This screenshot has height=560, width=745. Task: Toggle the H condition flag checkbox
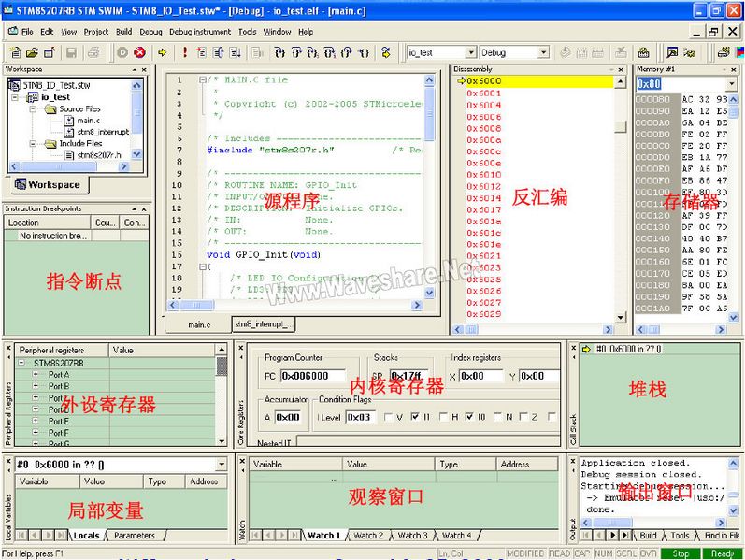(x=443, y=417)
